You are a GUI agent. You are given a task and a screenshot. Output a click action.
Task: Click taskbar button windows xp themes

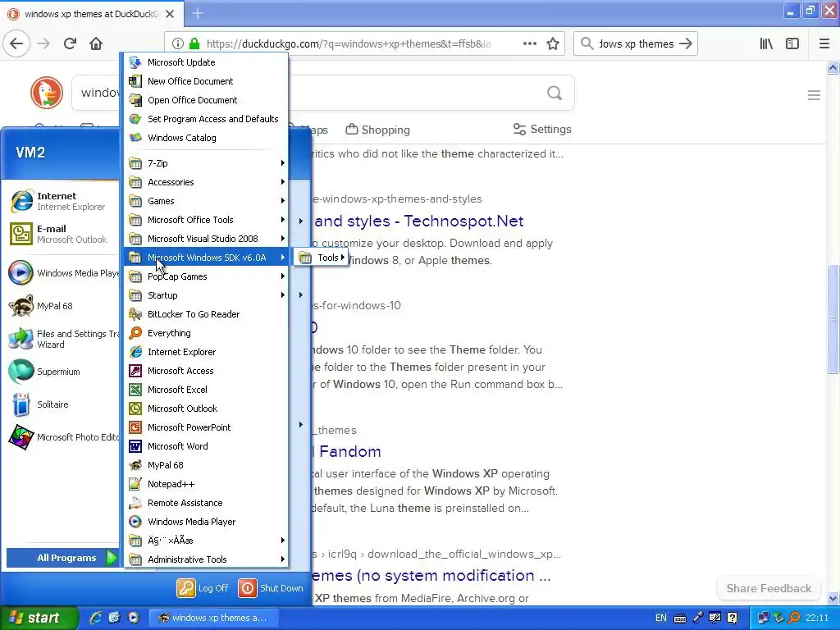212,618
